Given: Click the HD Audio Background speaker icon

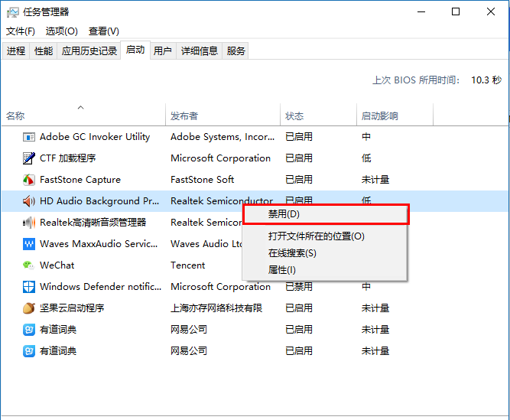Looking at the screenshot, I should click(28, 201).
